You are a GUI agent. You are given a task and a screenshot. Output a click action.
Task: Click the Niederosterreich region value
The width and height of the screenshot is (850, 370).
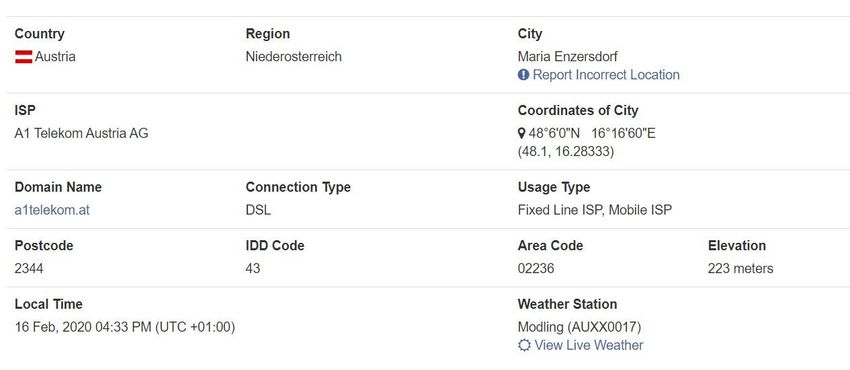(294, 57)
